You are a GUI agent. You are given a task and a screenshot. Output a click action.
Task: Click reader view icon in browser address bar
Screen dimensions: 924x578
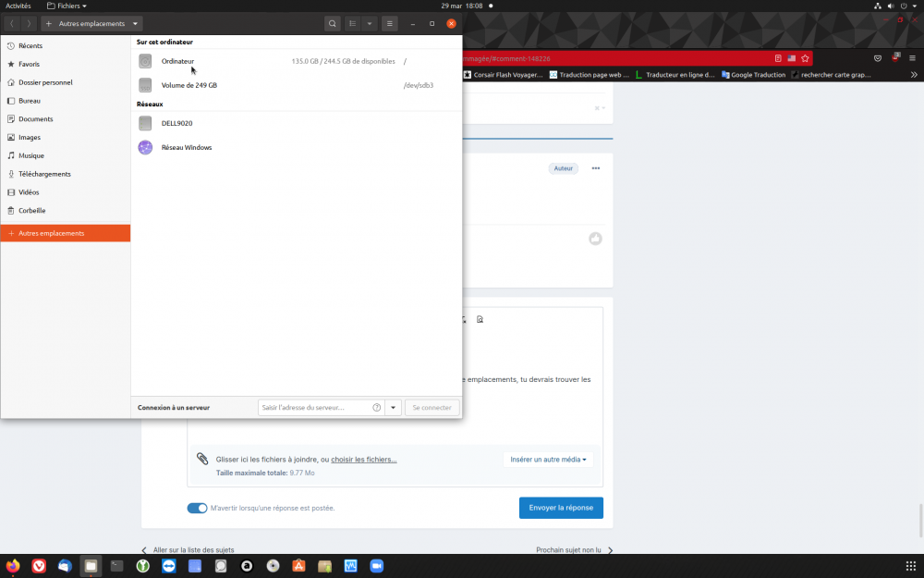(778, 58)
